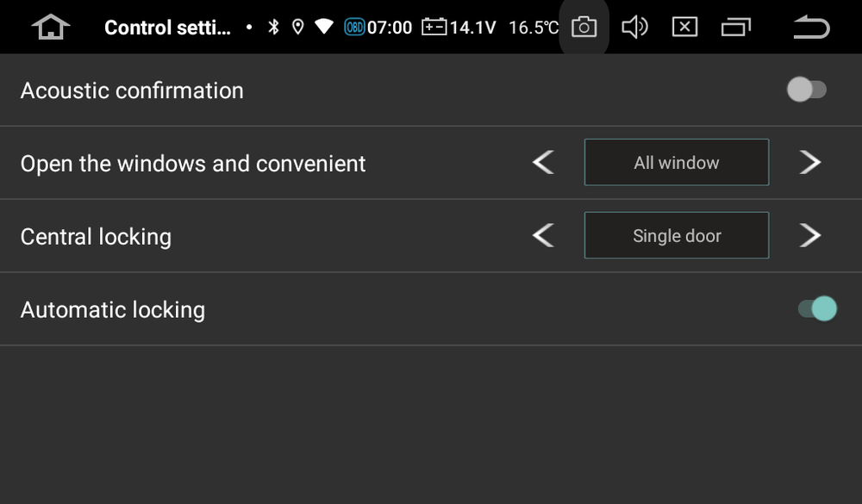Tap the GPS location icon
The height and width of the screenshot is (504, 862).
(297, 27)
